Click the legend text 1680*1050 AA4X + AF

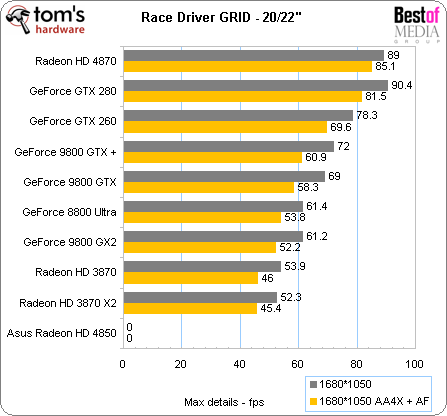coord(374,401)
